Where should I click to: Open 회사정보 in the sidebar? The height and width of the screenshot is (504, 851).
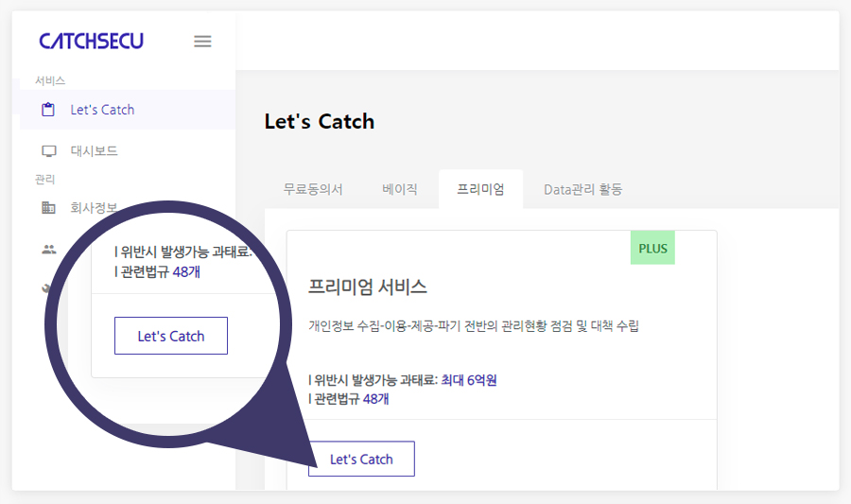pyautogui.click(x=94, y=208)
